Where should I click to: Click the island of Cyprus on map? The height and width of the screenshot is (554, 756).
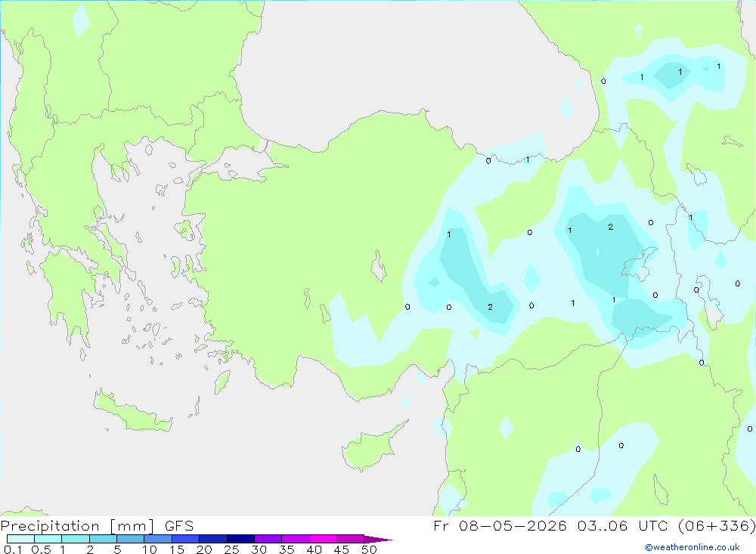371,447
